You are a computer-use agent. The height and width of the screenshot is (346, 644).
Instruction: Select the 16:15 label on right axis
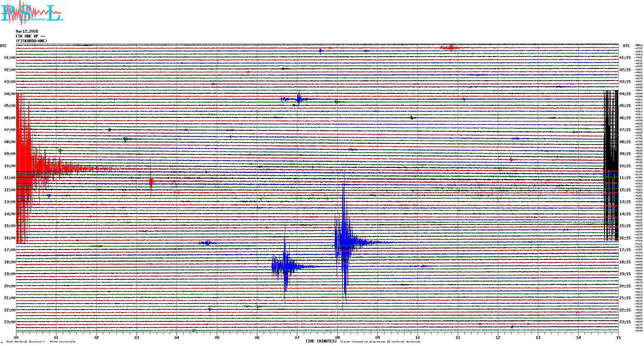tap(625, 238)
